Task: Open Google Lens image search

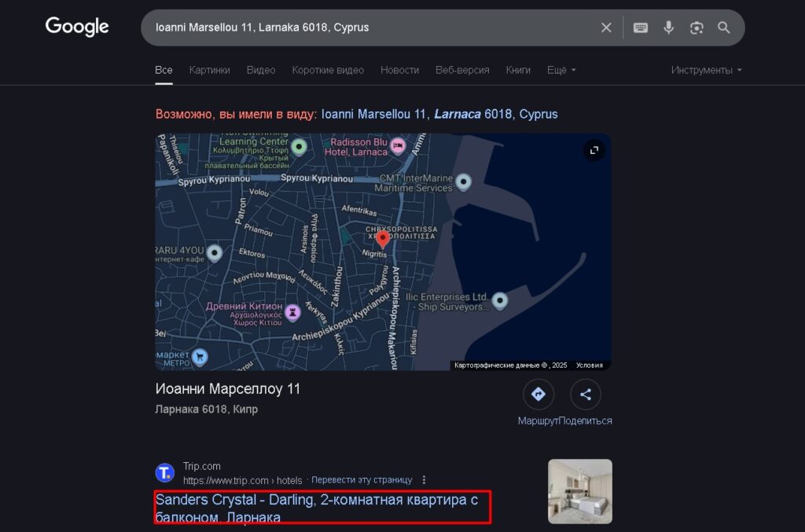Action: pyautogui.click(x=697, y=28)
